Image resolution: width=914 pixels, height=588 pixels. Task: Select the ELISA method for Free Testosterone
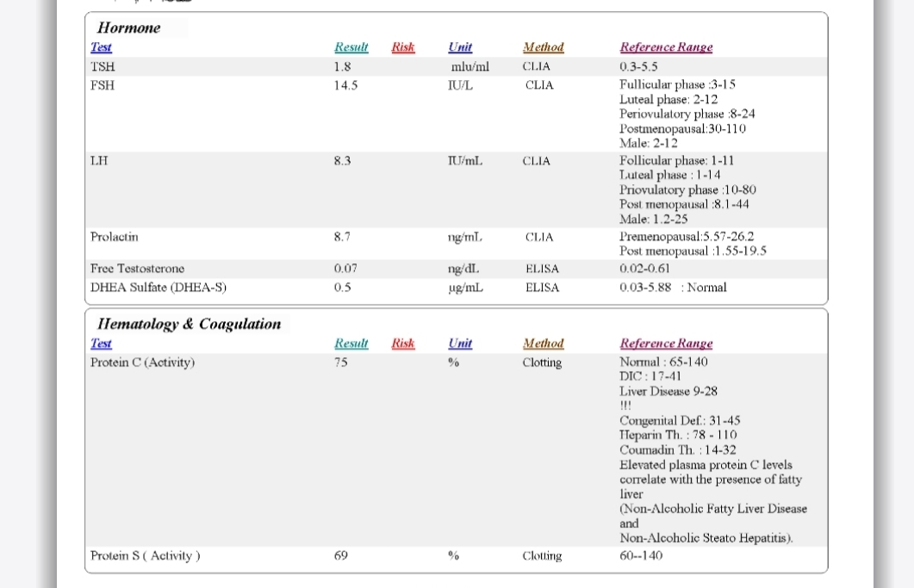(x=542, y=269)
